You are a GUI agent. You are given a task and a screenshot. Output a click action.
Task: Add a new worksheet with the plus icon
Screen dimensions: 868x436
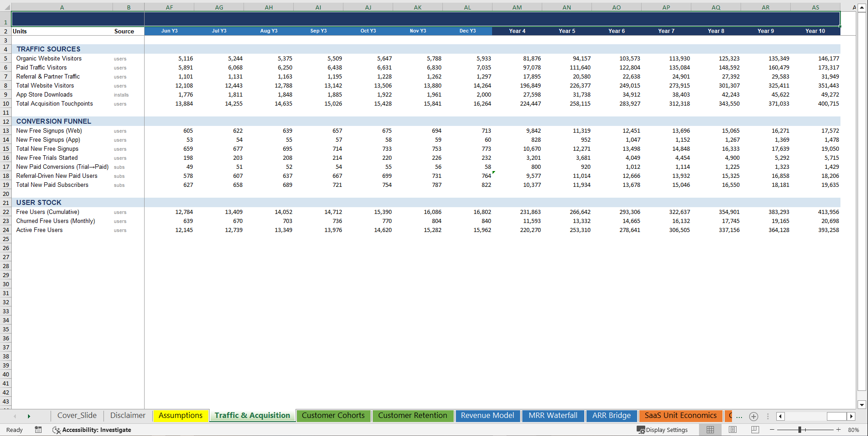[753, 416]
